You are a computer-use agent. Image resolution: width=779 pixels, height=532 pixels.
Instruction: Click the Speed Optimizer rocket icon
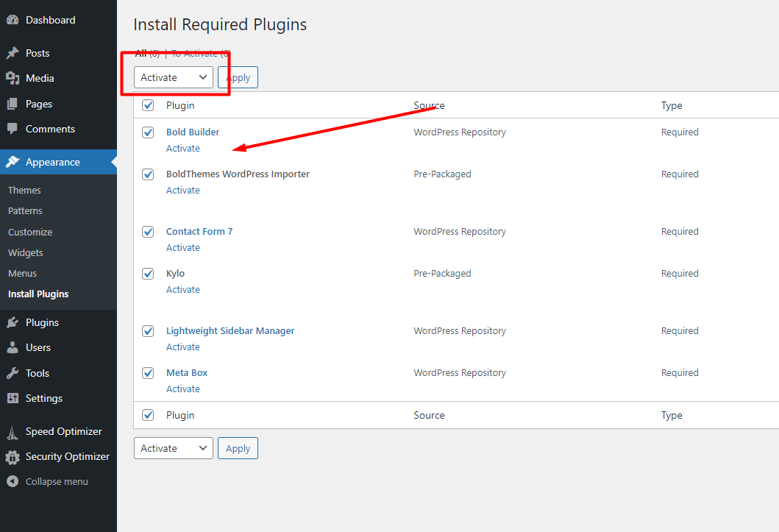13,432
